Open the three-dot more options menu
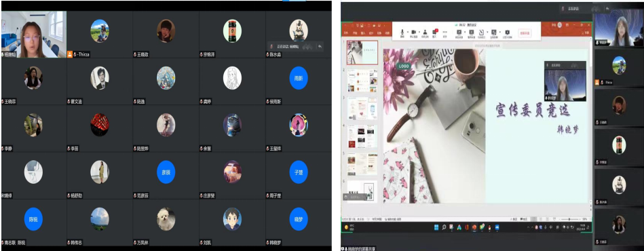Image resolution: width=644 pixels, height=251 pixels. click(444, 32)
